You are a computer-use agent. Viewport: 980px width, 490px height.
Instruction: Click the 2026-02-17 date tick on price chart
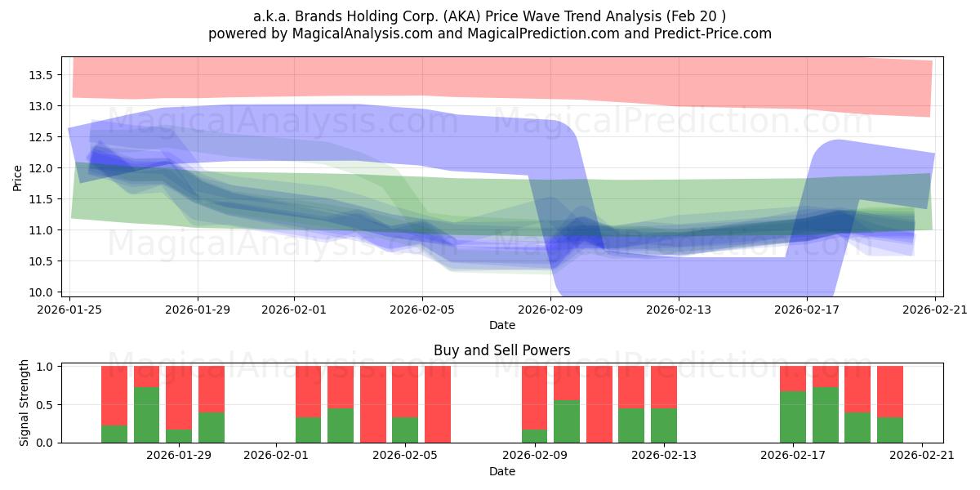coord(807,310)
